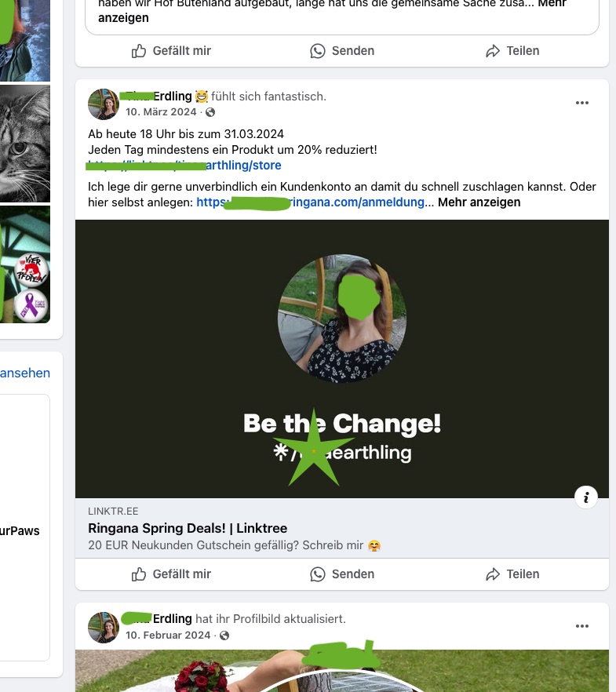
Task: Open updated profile picture photo
Action: [342, 671]
